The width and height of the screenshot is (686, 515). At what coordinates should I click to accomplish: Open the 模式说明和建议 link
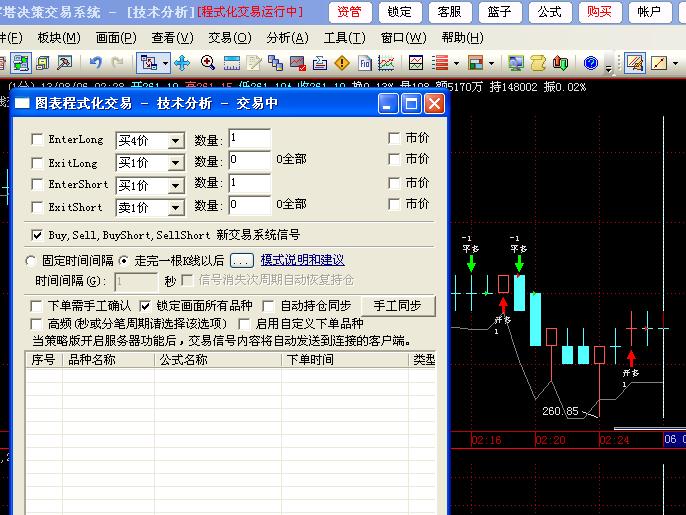302,260
